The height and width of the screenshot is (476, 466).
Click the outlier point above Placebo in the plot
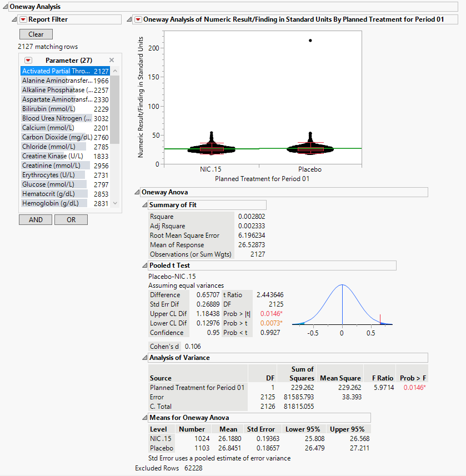pyautogui.click(x=310, y=41)
